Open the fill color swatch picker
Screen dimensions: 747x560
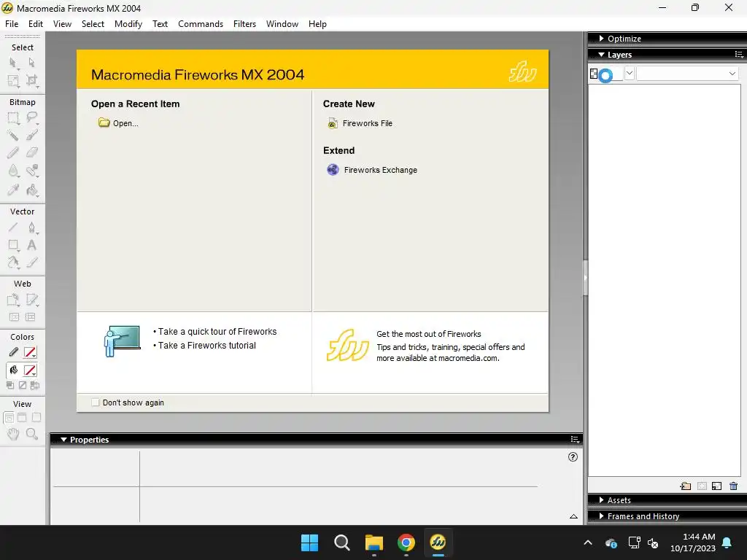pyautogui.click(x=30, y=370)
